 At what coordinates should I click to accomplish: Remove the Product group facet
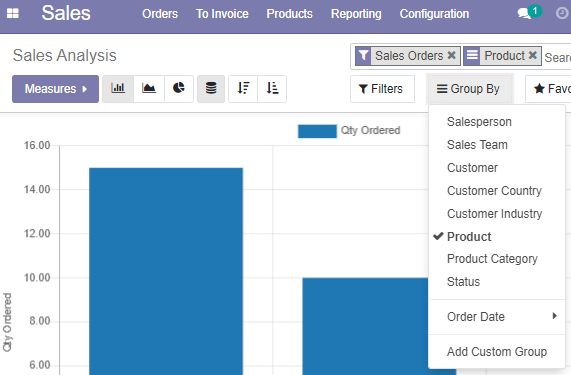pos(532,55)
